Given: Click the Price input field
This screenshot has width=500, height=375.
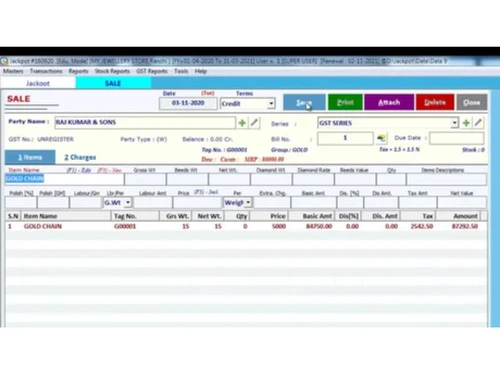Looking at the screenshot, I should [x=197, y=202].
